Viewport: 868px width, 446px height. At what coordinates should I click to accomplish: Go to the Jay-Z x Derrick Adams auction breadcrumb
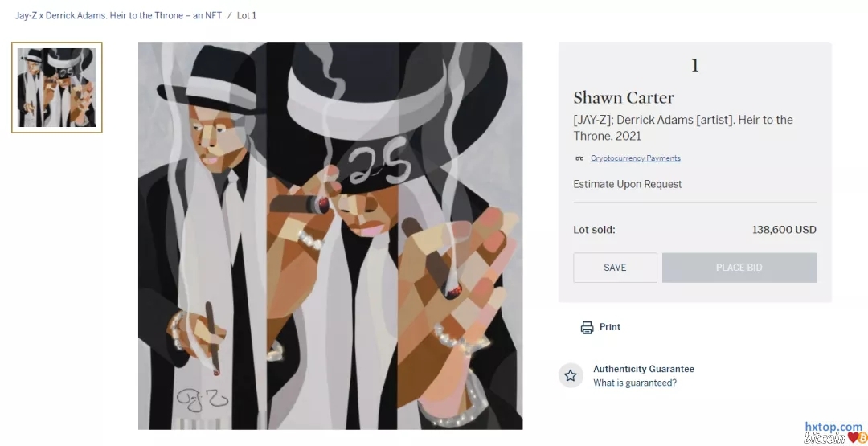[118, 15]
